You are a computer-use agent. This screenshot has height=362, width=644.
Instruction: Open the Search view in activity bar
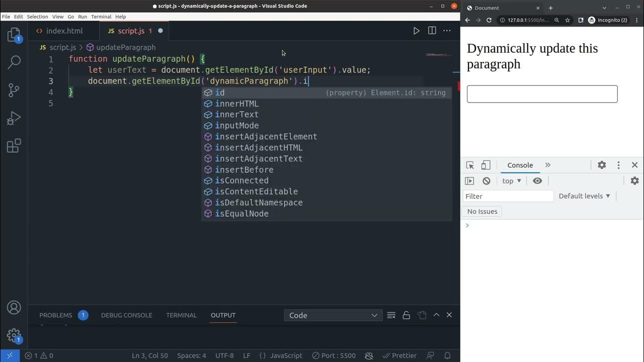(x=14, y=63)
